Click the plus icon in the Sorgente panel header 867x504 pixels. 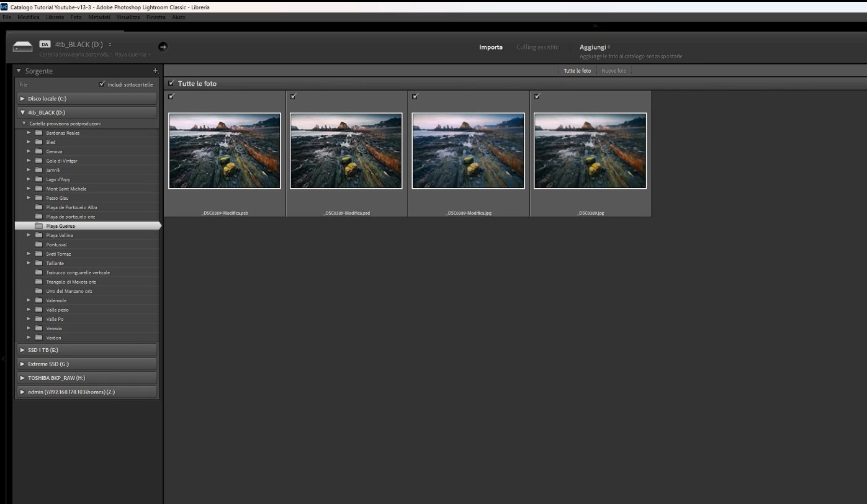(x=156, y=71)
